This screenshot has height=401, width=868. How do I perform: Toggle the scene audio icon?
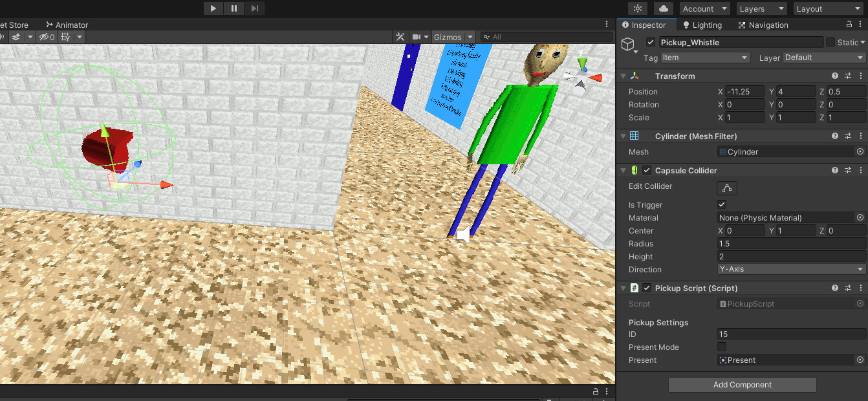(x=4, y=37)
